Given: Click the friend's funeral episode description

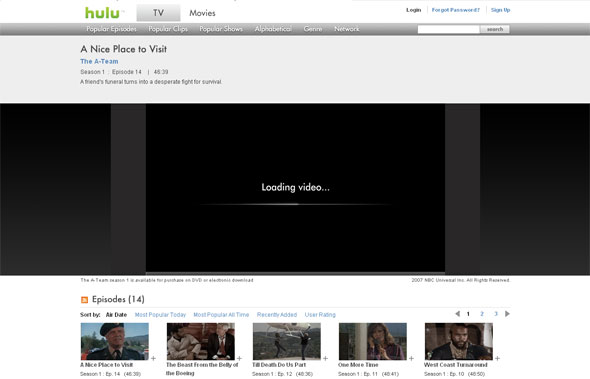Looking at the screenshot, I should pyautogui.click(x=151, y=82).
